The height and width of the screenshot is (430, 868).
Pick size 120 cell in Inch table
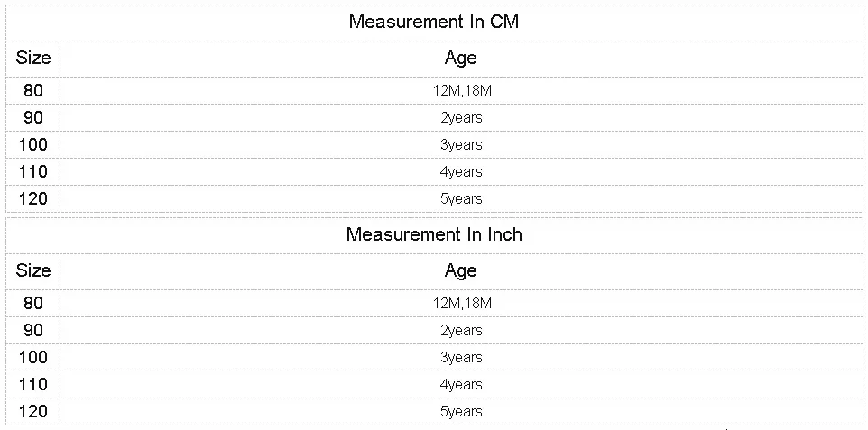pos(33,411)
